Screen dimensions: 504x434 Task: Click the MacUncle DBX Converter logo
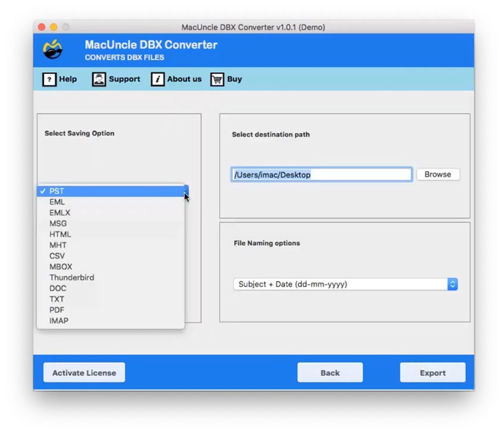(54, 49)
